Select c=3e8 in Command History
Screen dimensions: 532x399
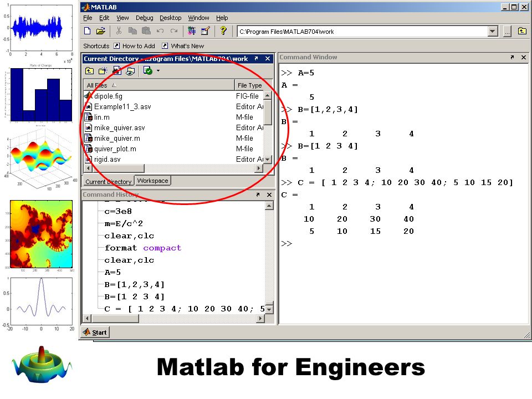click(x=118, y=211)
